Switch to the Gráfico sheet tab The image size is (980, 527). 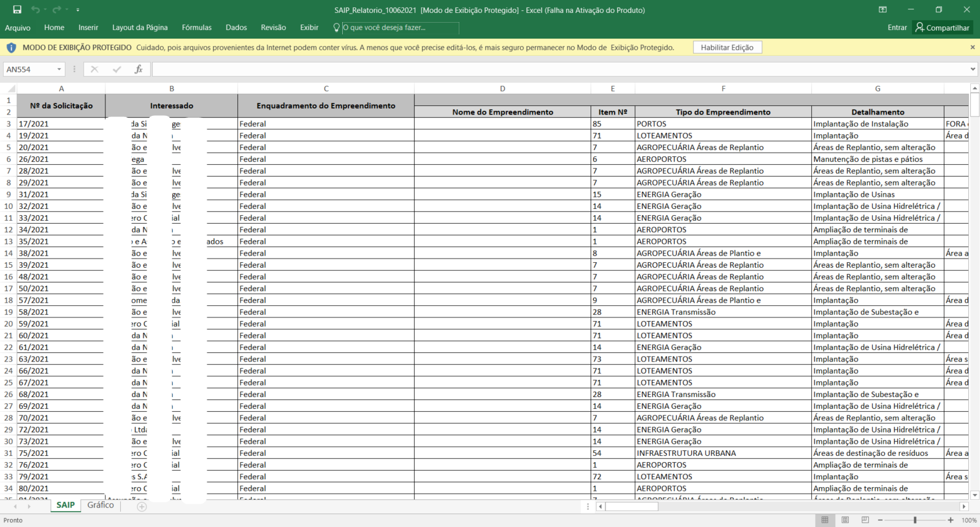[x=101, y=506]
